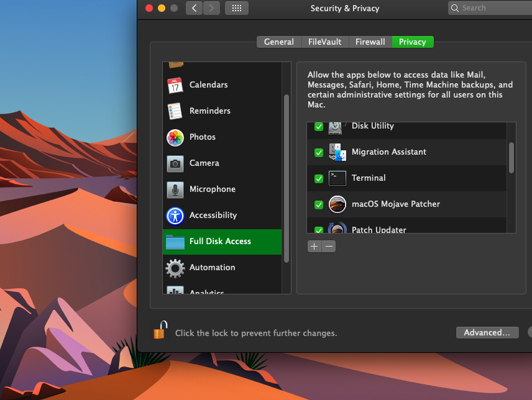Click the Microphone icon in sidebar
Screen dimensions: 532x400
[175, 190]
